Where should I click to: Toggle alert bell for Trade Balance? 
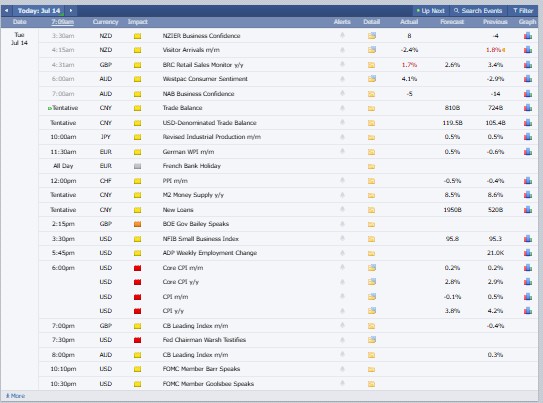[x=342, y=108]
